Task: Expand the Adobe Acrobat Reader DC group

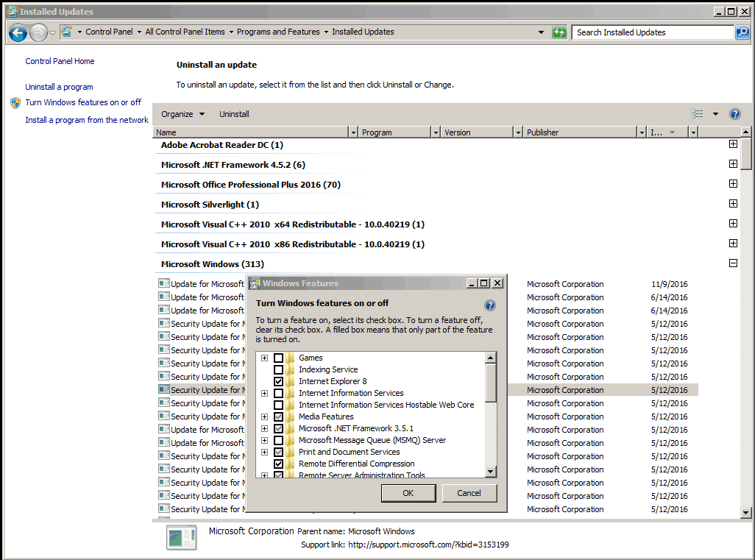Action: click(733, 144)
